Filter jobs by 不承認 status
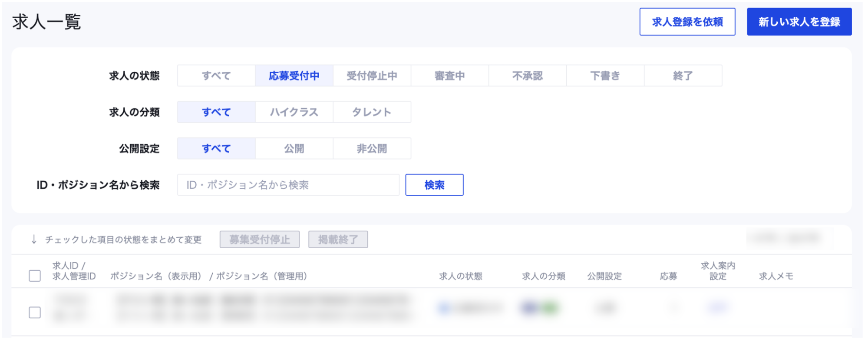Image resolution: width=868 pixels, height=343 pixels. [527, 76]
